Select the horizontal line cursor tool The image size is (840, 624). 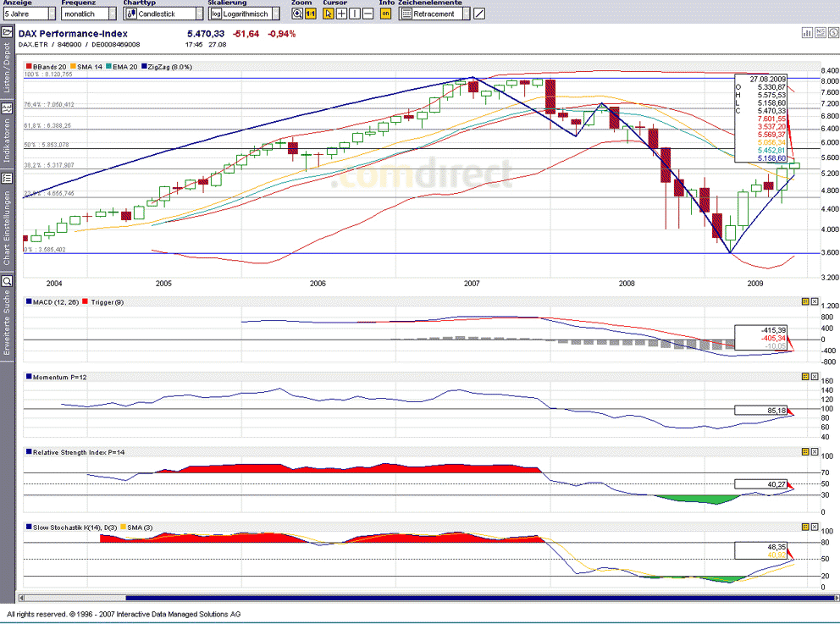pos(367,14)
